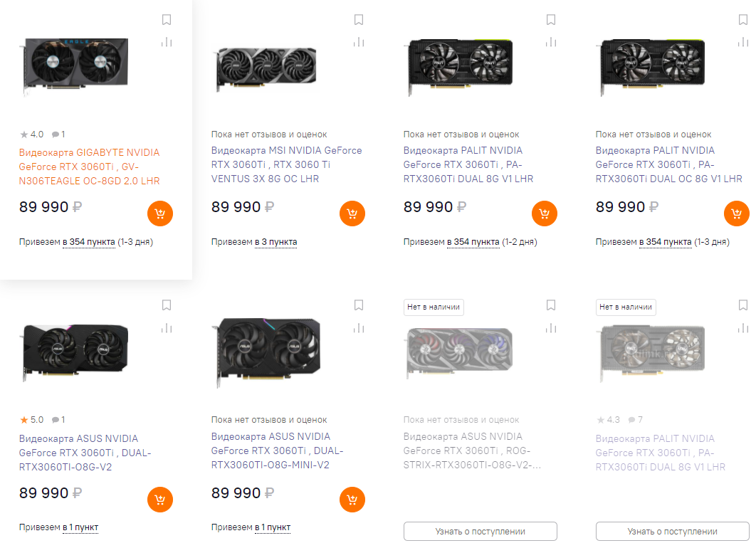Add PALIT DUAL OC 8G to cart

coord(736,214)
